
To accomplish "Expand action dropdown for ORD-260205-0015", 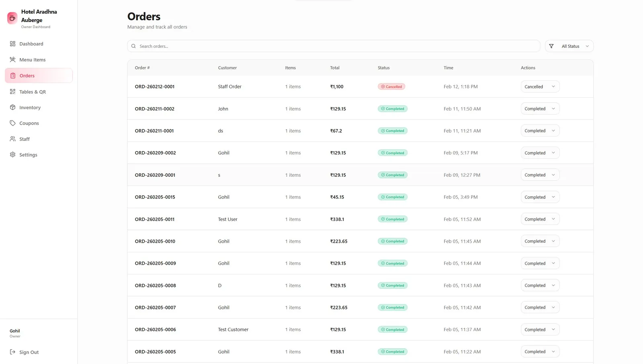I will tap(540, 197).
